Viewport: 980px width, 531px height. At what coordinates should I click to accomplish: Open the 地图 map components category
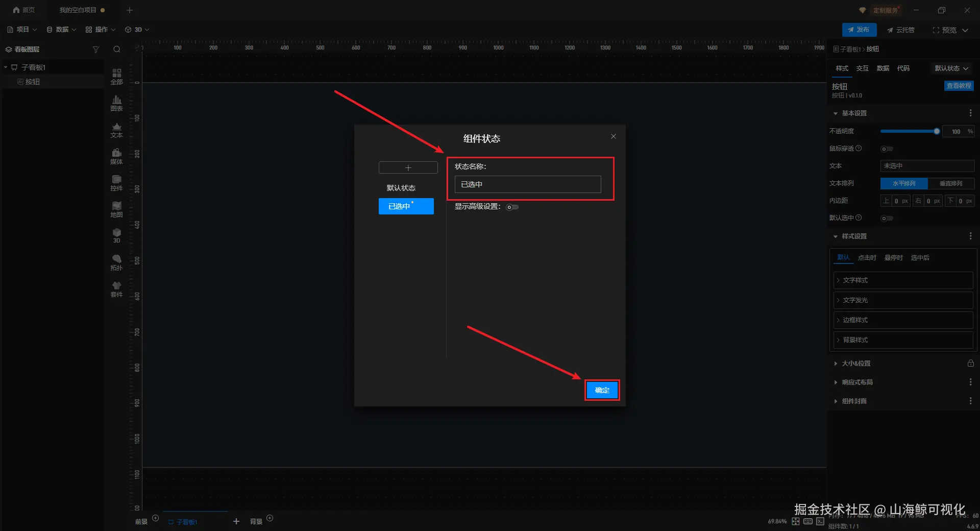pos(116,209)
